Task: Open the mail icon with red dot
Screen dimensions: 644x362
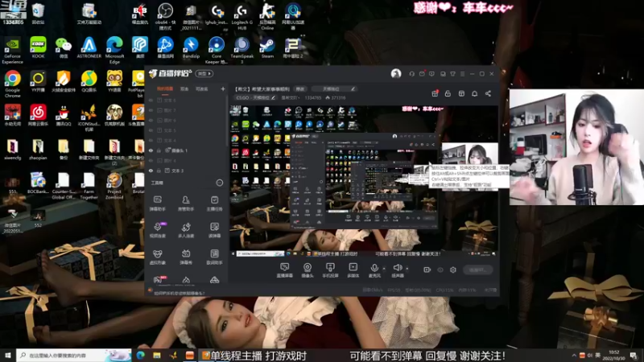Action: [422, 74]
